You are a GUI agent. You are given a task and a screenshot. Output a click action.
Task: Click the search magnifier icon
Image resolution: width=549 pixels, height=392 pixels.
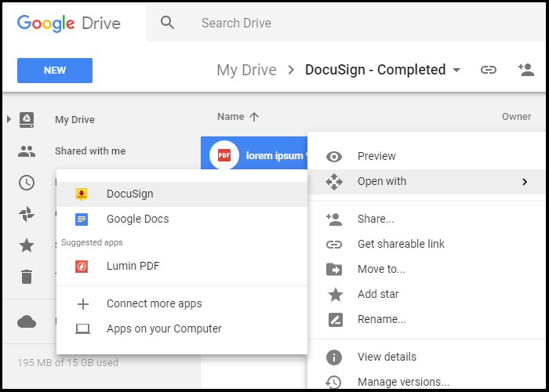click(167, 23)
